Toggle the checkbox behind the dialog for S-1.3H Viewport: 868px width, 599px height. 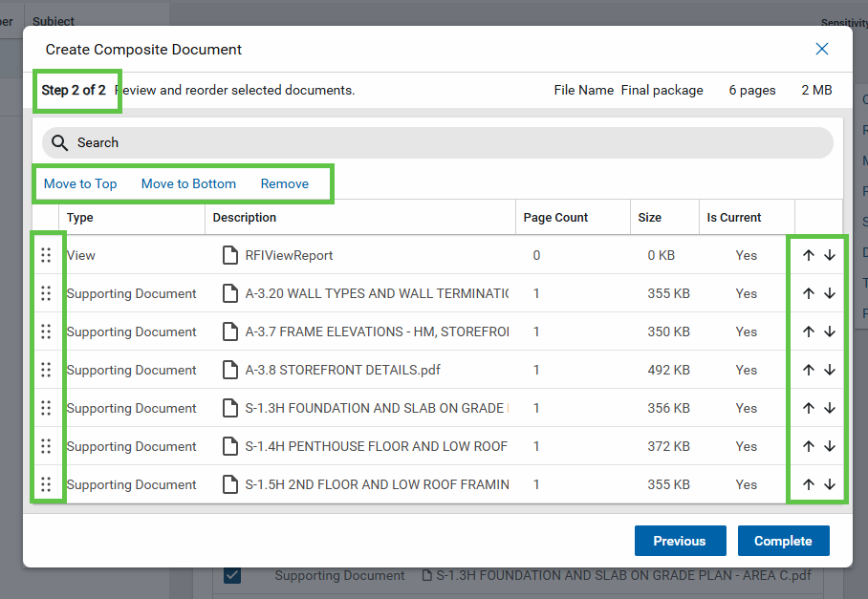tap(232, 575)
